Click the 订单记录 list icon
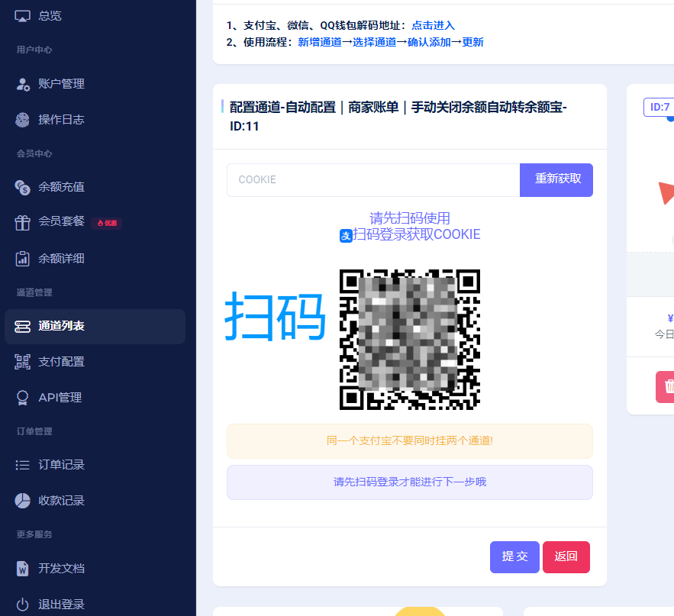This screenshot has width=674, height=616. tap(22, 465)
